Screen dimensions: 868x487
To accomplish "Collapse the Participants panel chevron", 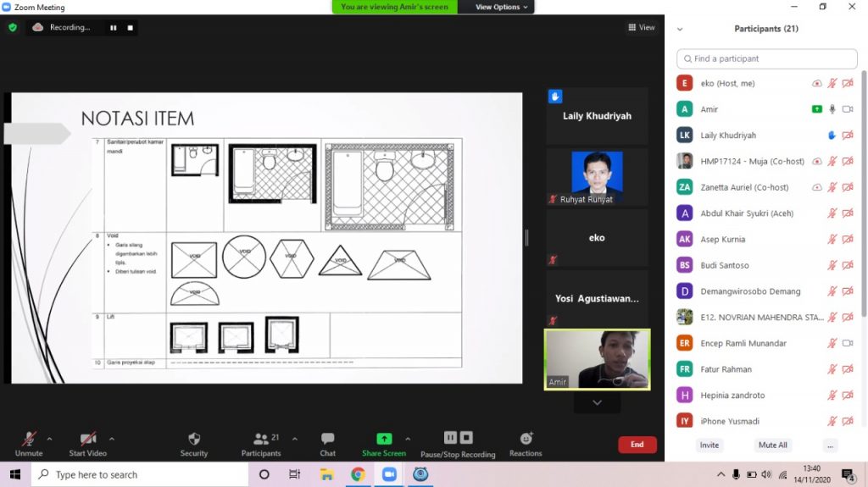I will pyautogui.click(x=680, y=30).
